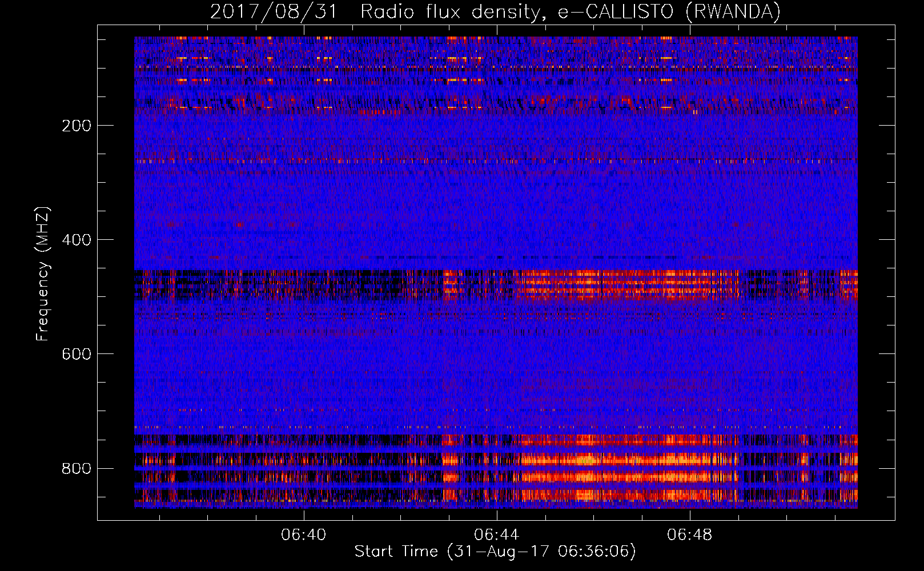
Task: Click the 'Start Time (31-Aug-17 06:36:06)' label
Action: point(495,552)
